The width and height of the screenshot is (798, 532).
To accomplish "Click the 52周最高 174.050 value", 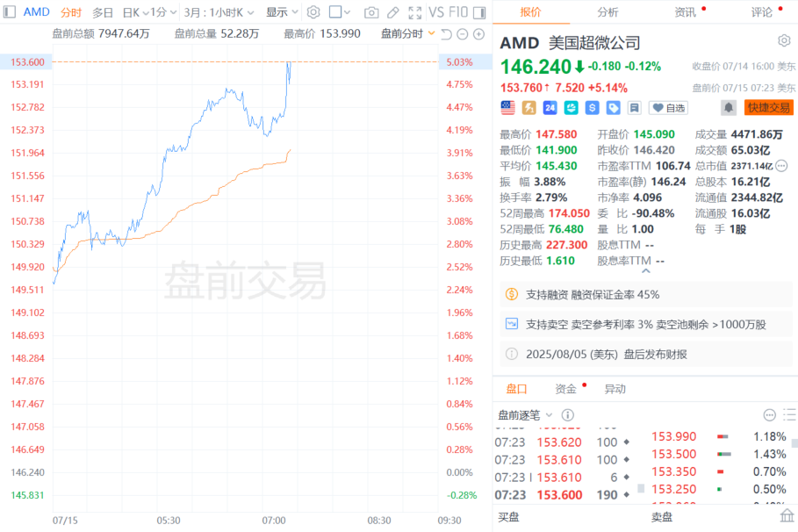I will tap(569, 213).
